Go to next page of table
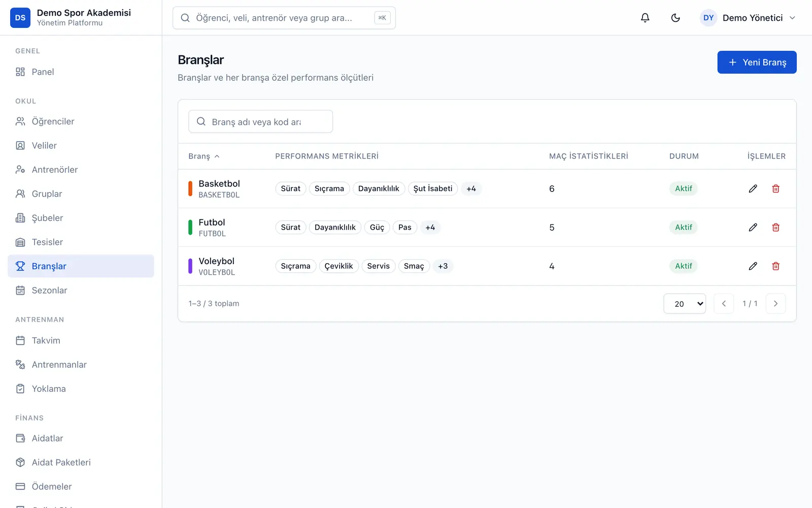The width and height of the screenshot is (812, 508). coord(775,303)
